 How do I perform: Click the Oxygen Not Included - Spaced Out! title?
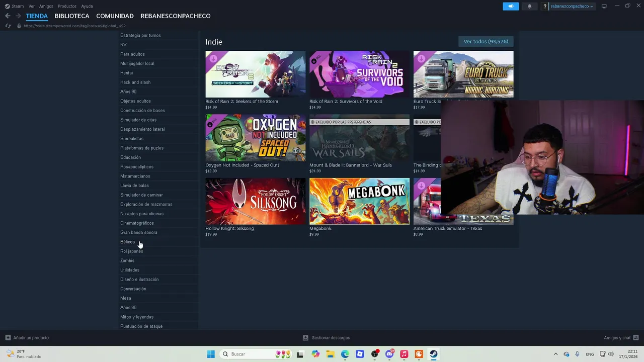pyautogui.click(x=242, y=165)
